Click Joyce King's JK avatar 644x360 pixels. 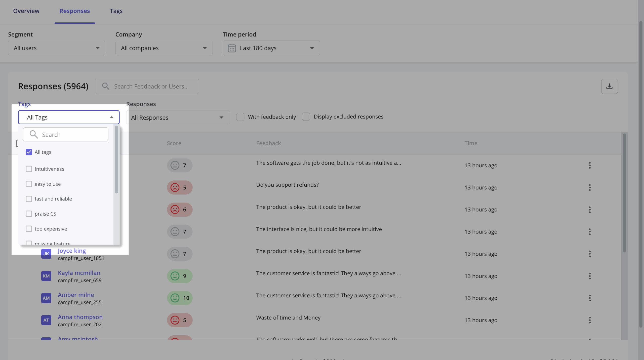pyautogui.click(x=46, y=254)
